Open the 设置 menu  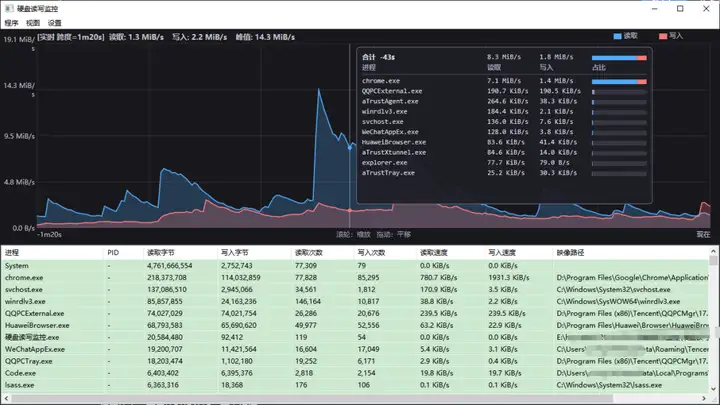coord(54,23)
